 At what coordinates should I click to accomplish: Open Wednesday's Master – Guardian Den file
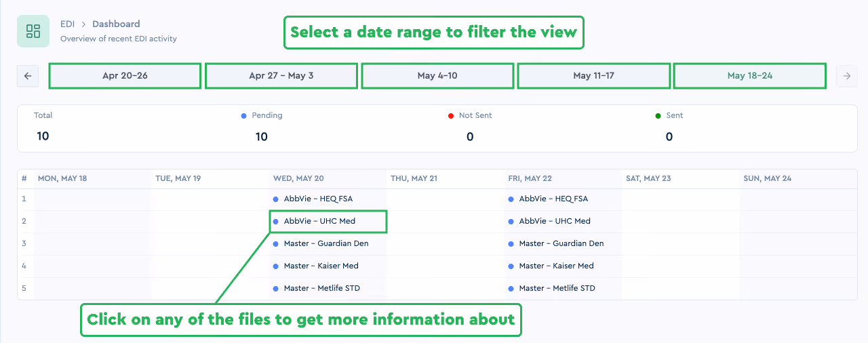point(328,244)
